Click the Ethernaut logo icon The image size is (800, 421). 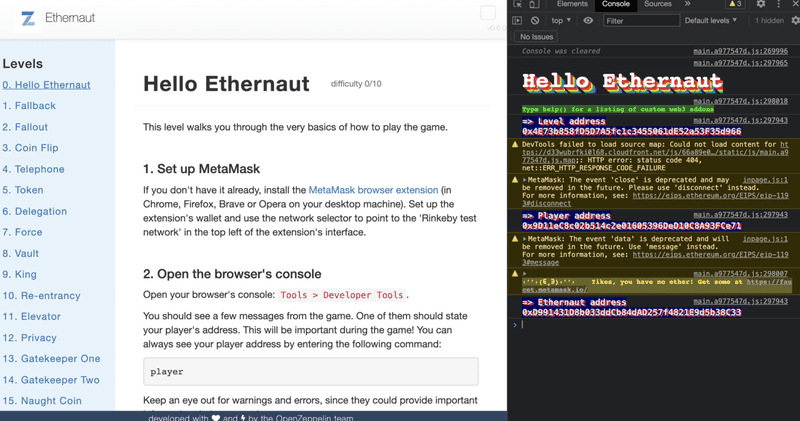click(28, 18)
